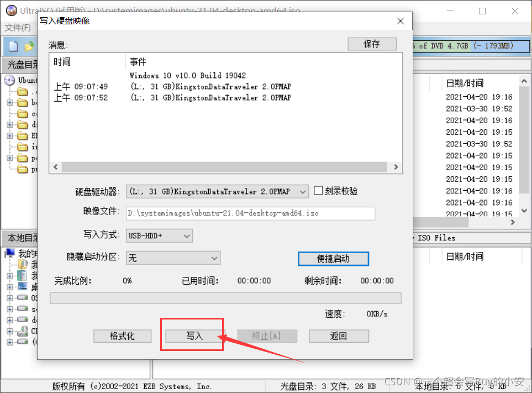Click the message list horizontal scrollbar track
The image size is (532, 393).
tap(224, 167)
